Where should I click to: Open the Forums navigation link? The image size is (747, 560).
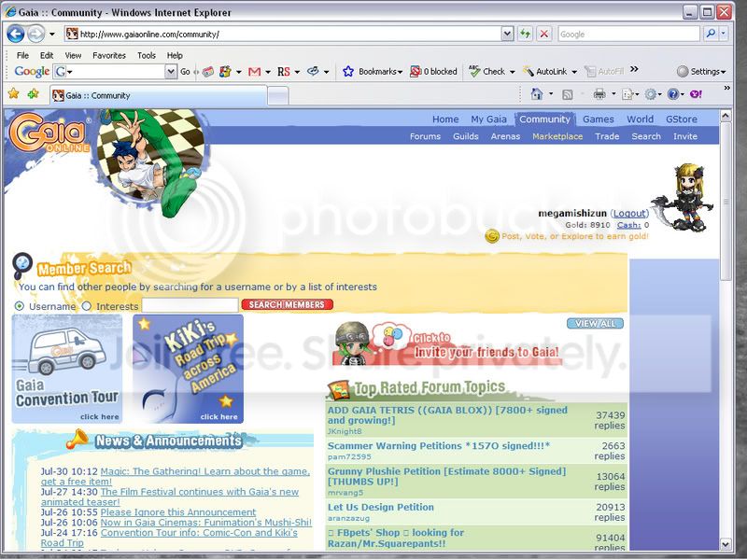425,136
